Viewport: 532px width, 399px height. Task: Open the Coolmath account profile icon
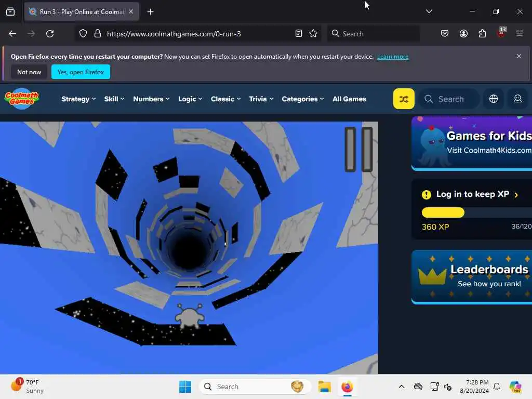(x=517, y=99)
